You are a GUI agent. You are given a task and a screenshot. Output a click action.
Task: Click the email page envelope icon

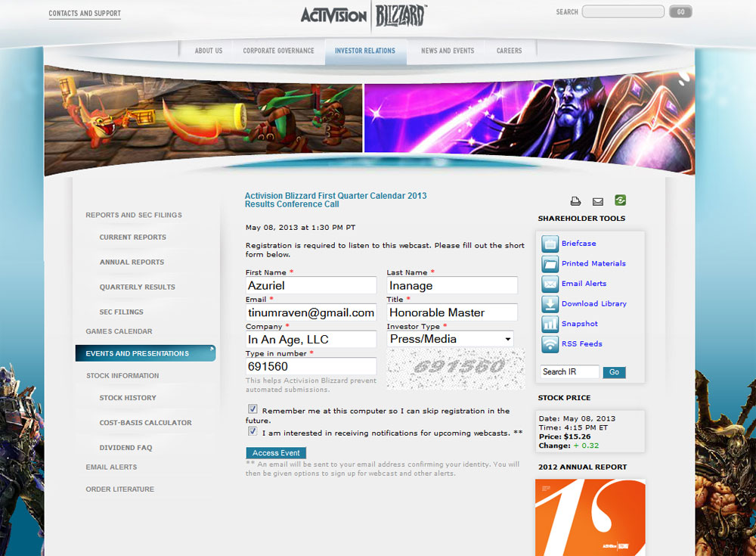tap(598, 201)
